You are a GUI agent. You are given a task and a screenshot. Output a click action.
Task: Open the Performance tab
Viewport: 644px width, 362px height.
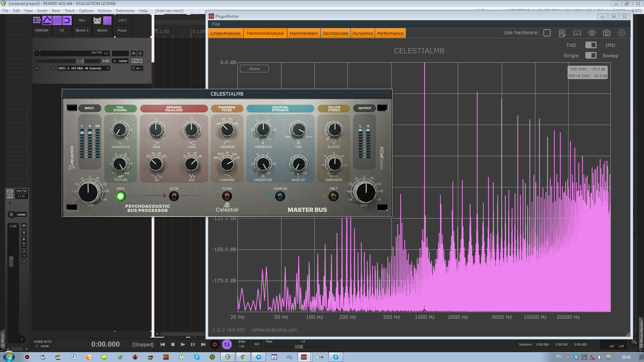click(x=390, y=33)
